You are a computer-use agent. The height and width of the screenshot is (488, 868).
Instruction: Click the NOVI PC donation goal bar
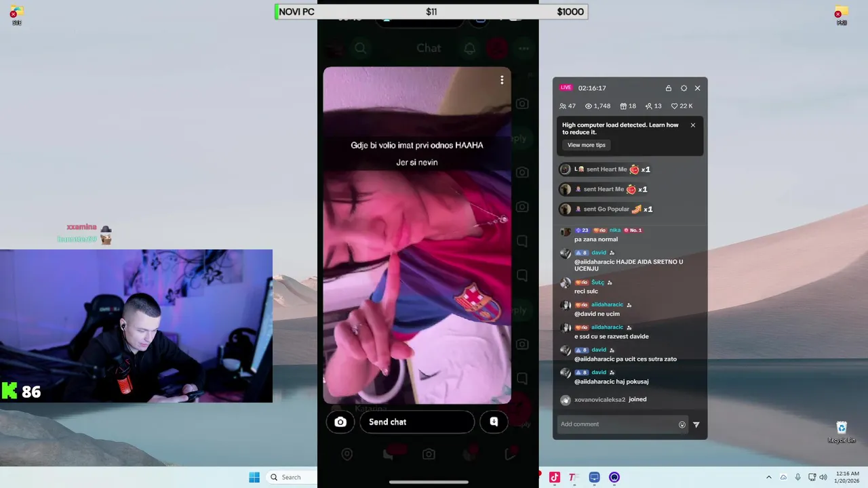tap(431, 12)
